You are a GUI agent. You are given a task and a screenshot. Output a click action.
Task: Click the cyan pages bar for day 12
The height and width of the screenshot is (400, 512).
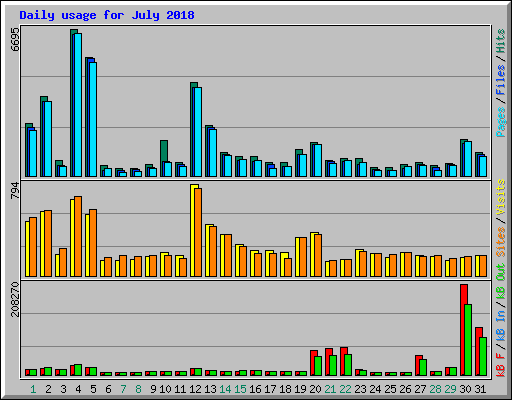point(198,132)
